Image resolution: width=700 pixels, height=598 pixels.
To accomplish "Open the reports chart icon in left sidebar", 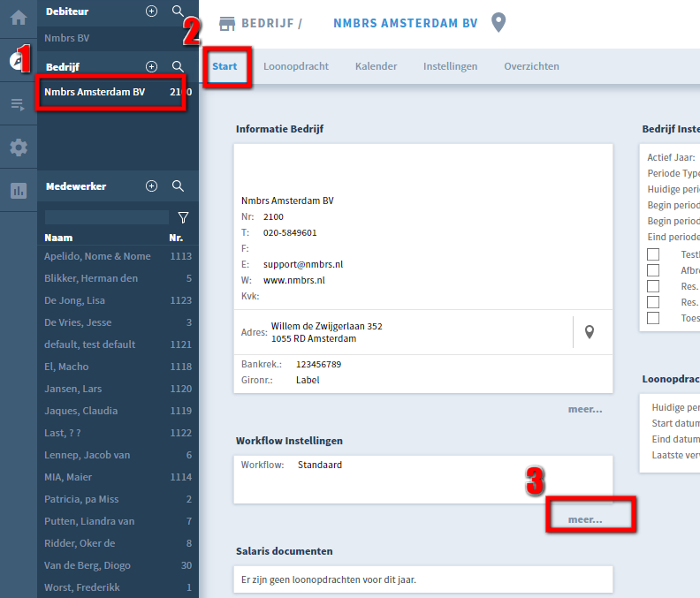I will point(19,191).
